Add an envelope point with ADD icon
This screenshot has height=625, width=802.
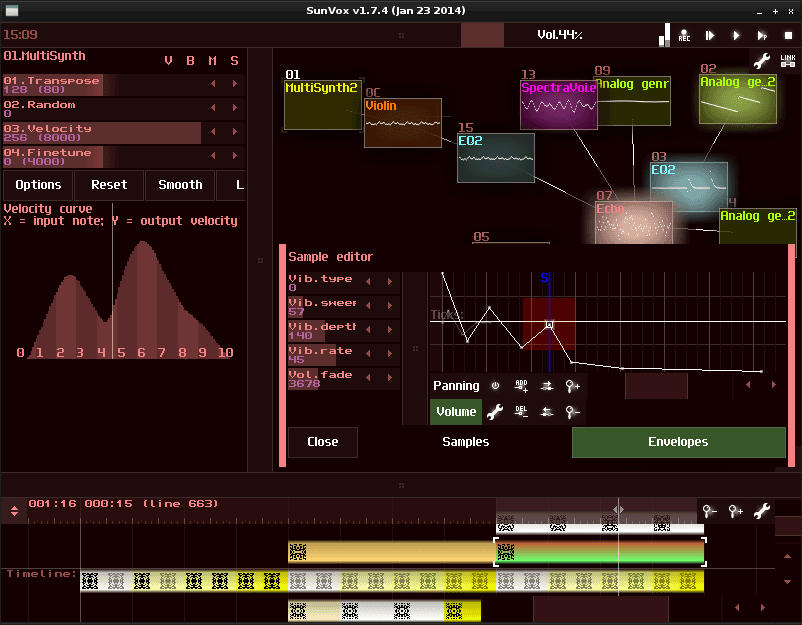[521, 386]
